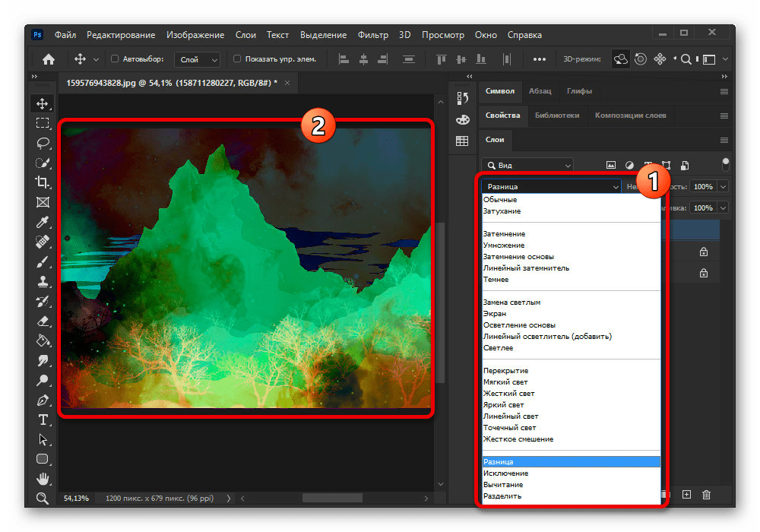
Task: Choose the Horizontal Type tool
Action: point(43,420)
